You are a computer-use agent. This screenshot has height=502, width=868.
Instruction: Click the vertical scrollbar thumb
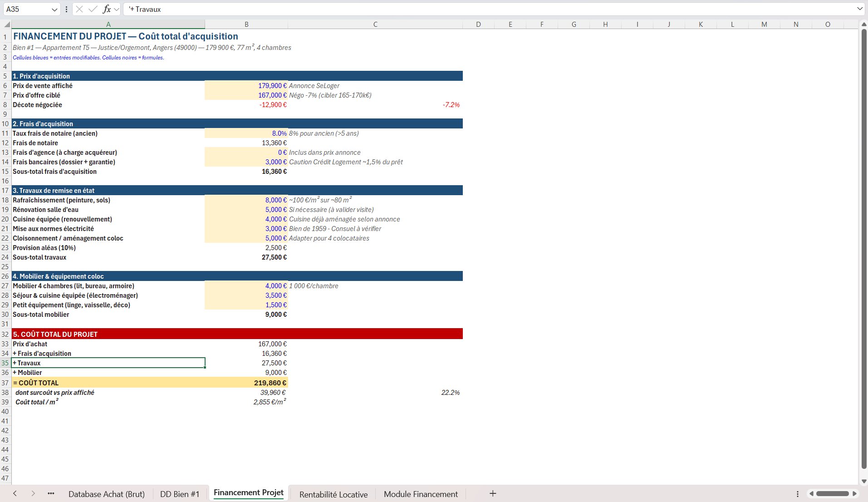click(x=864, y=249)
